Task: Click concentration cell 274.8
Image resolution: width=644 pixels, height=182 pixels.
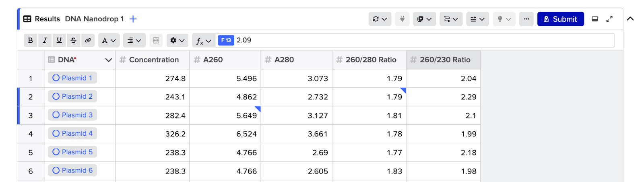Action: (x=153, y=79)
